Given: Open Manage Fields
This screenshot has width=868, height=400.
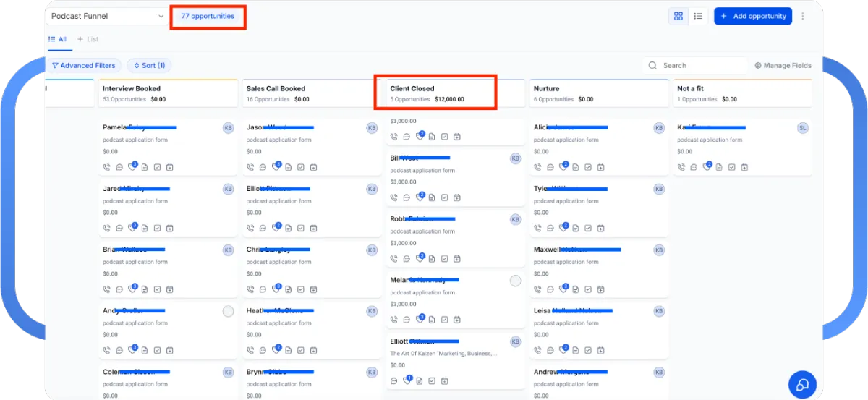Looking at the screenshot, I should [x=783, y=65].
